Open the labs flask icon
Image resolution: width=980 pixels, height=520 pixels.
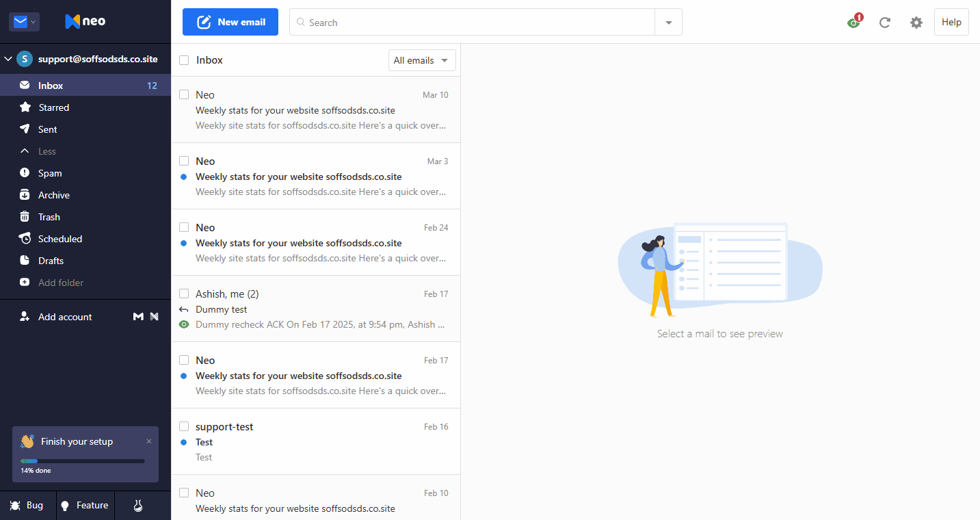(x=138, y=506)
